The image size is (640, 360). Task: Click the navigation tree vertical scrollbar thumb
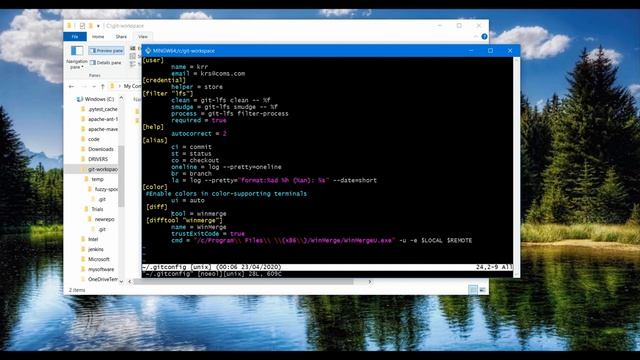121,176
